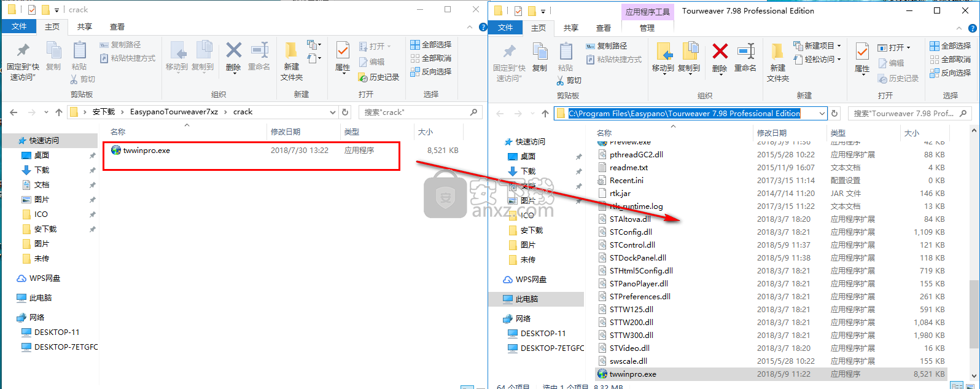The height and width of the screenshot is (389, 980).
Task: Click the Refresh button beside the Tourweaver address bar
Action: tap(834, 114)
